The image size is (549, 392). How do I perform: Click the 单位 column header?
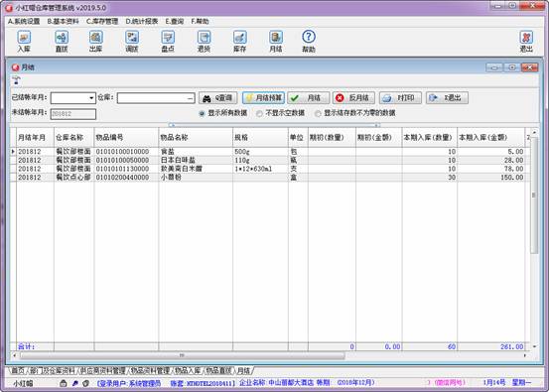click(x=298, y=138)
